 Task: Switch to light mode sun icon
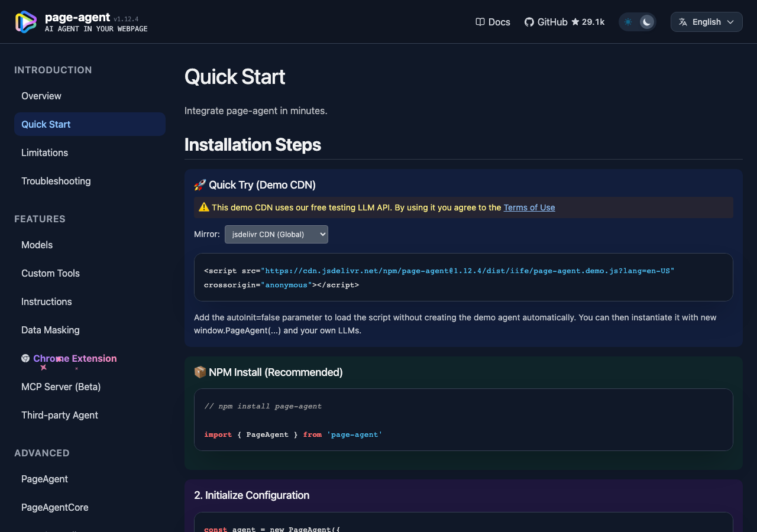point(628,22)
